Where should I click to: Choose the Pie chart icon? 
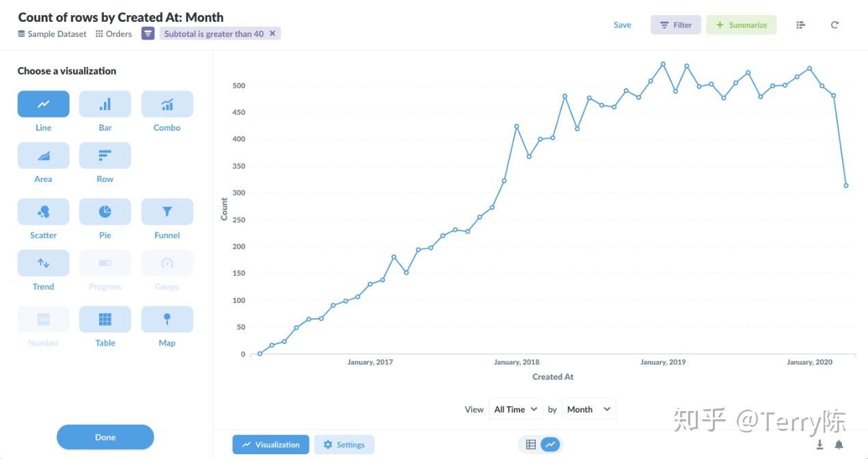(105, 212)
